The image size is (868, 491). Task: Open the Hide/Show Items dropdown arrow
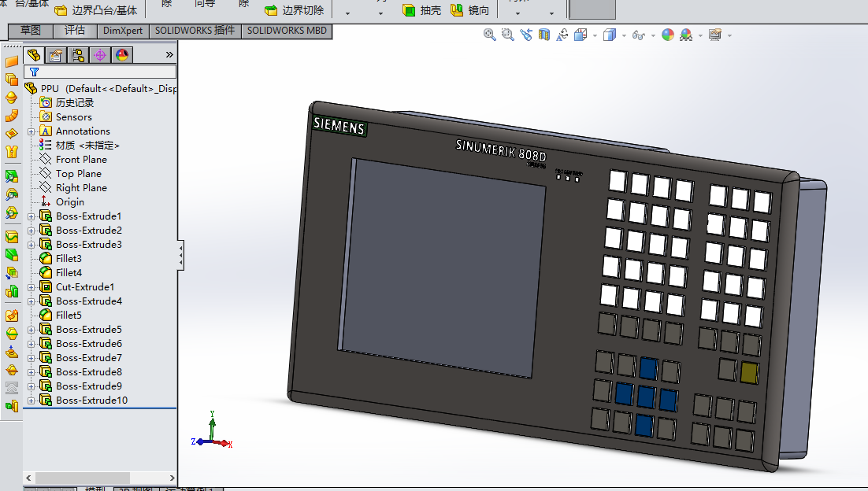[653, 36]
